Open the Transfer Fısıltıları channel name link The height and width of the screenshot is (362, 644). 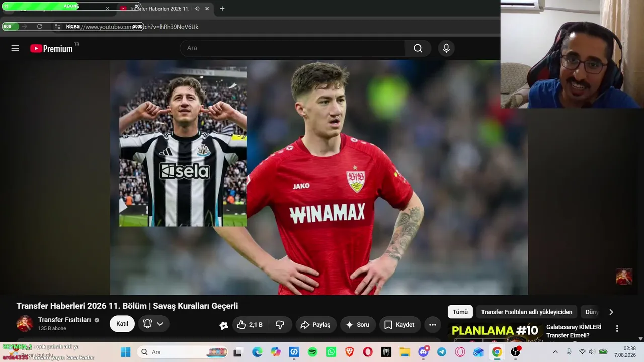tap(64, 320)
